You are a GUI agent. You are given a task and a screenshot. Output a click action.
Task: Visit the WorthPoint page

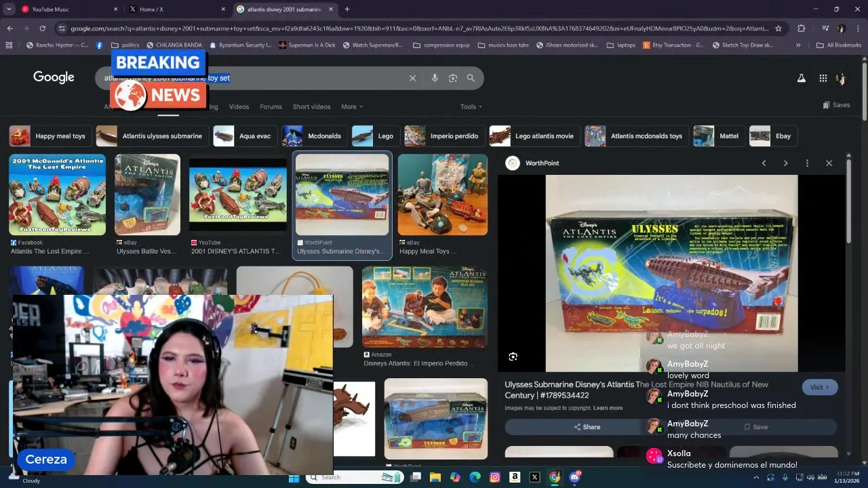point(820,387)
